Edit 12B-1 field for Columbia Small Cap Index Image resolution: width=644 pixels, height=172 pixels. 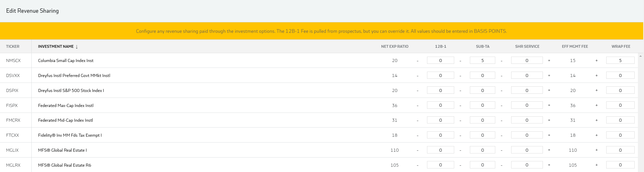[x=440, y=60]
